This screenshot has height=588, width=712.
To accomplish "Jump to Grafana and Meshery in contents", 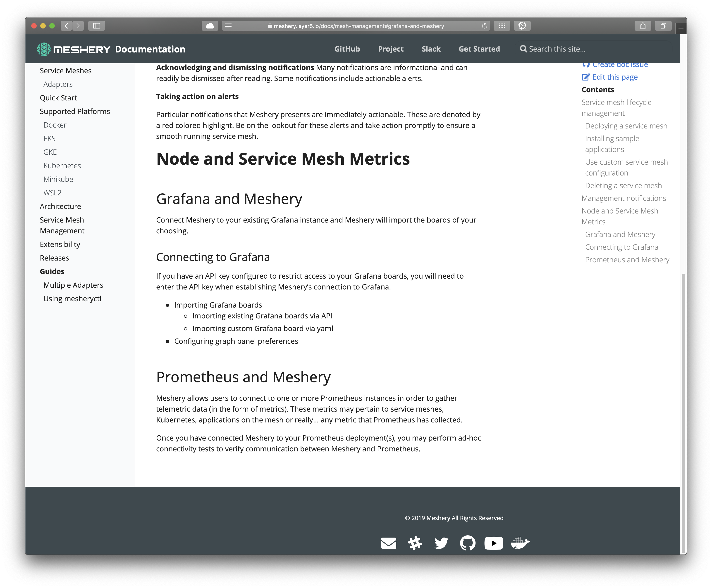I will [620, 234].
